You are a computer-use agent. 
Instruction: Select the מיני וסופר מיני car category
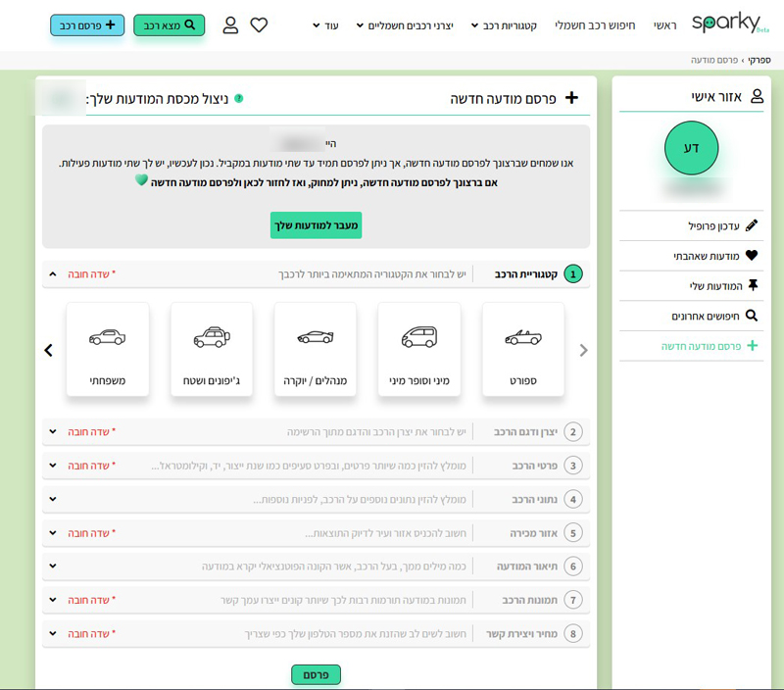[419, 349]
